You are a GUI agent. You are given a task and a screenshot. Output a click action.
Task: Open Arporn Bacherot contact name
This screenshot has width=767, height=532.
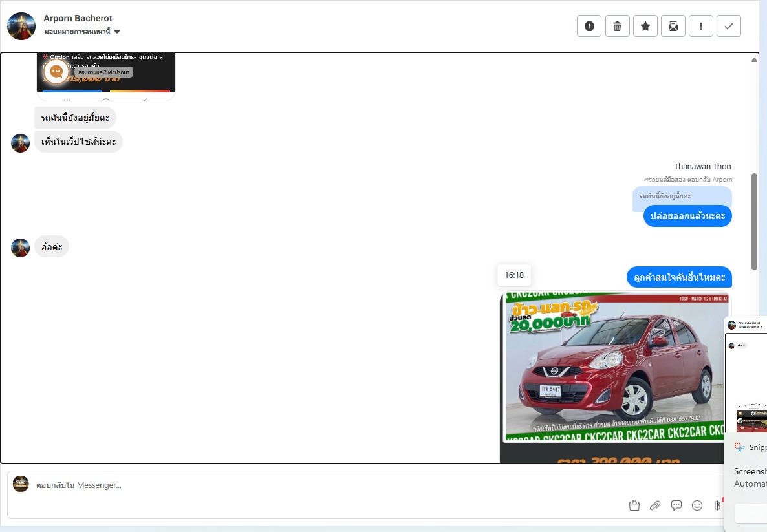(78, 18)
